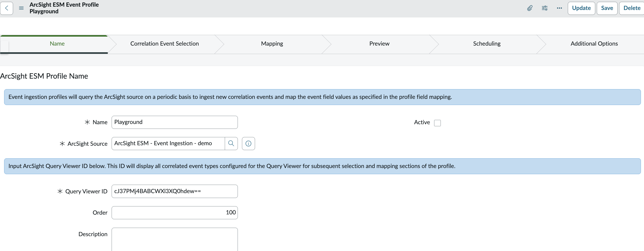The image size is (644, 251).
Task: Select the ArcSight ESM Profile Name heading
Action: coord(44,76)
